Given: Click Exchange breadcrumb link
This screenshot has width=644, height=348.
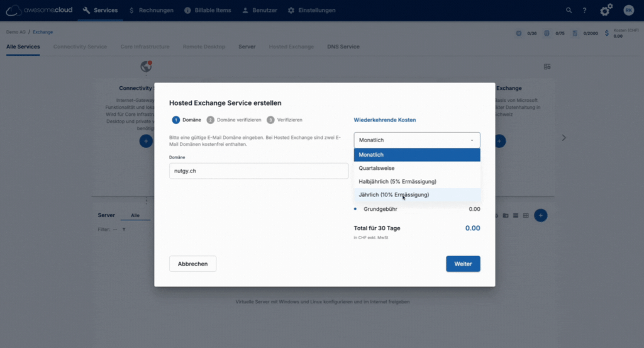Looking at the screenshot, I should click(x=43, y=32).
